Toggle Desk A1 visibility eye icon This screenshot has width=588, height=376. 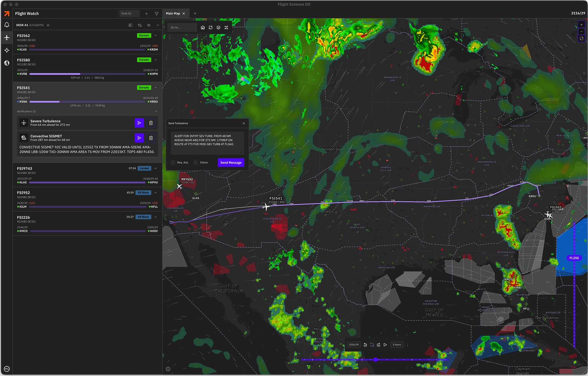[x=149, y=25]
